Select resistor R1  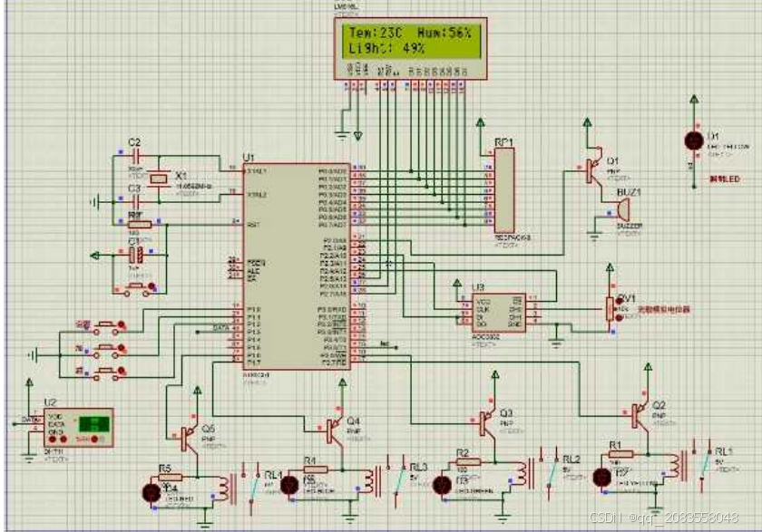click(x=620, y=454)
